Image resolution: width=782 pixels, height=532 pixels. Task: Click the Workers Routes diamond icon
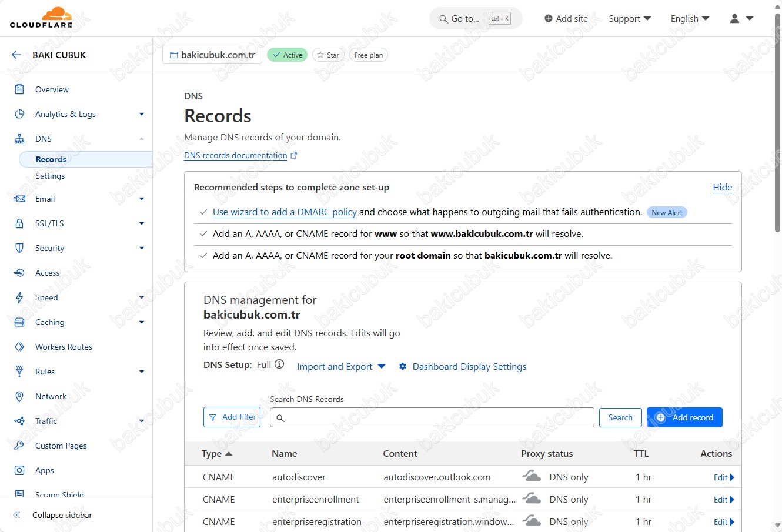(19, 347)
